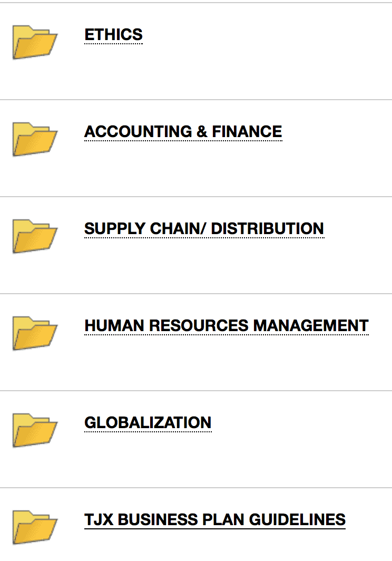The width and height of the screenshot is (392, 561).
Task: Click the Accounting & Finance folder icon
Action: [x=34, y=140]
